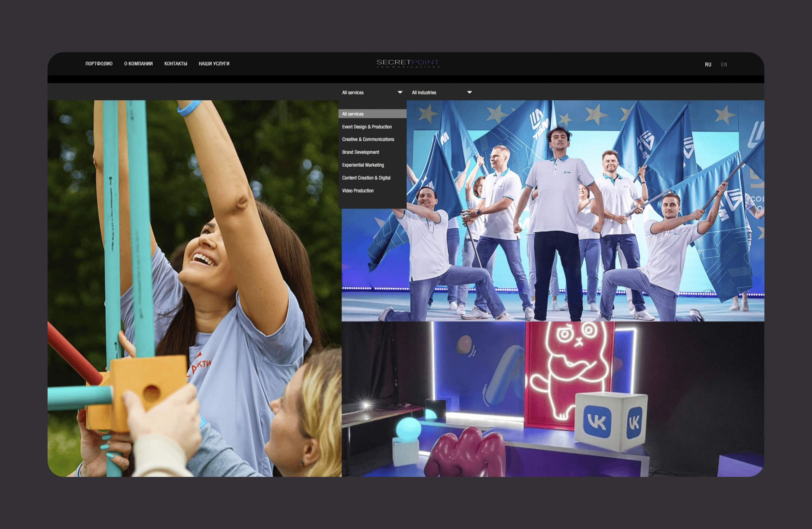Image resolution: width=812 pixels, height=529 pixels.
Task: Open the Портфолио nav link
Action: pyautogui.click(x=99, y=64)
